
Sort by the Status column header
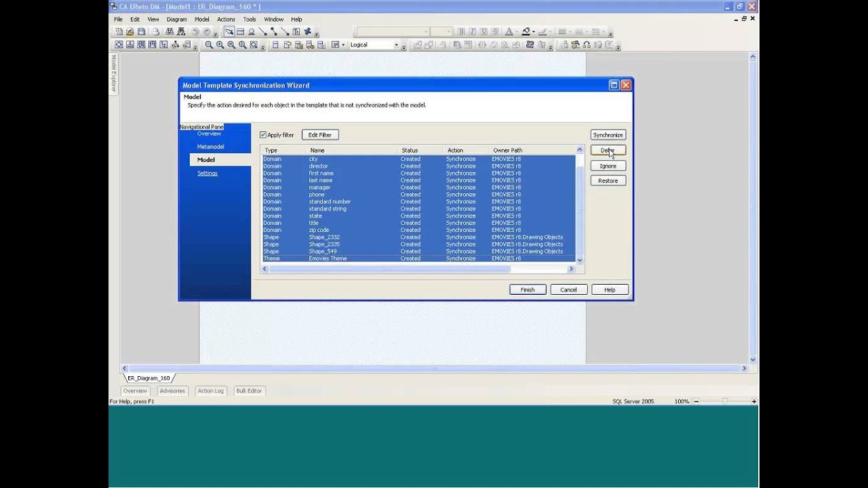420,150
